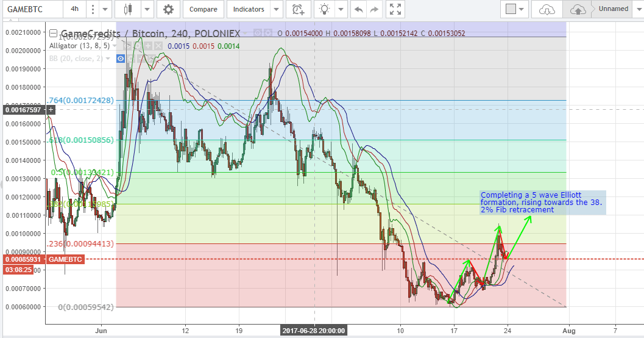The width and height of the screenshot is (644, 338).
Task: Open BB indicator settings gear
Action: click(x=130, y=59)
